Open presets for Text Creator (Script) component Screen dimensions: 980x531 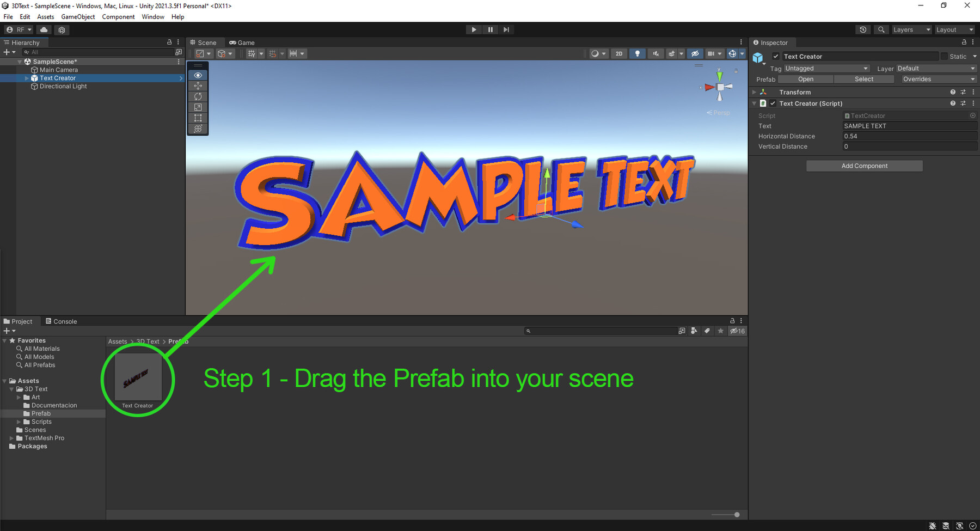pyautogui.click(x=963, y=103)
